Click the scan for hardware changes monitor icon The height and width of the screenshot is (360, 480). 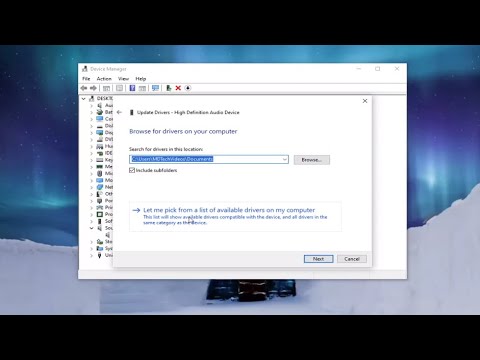pyautogui.click(x=155, y=88)
